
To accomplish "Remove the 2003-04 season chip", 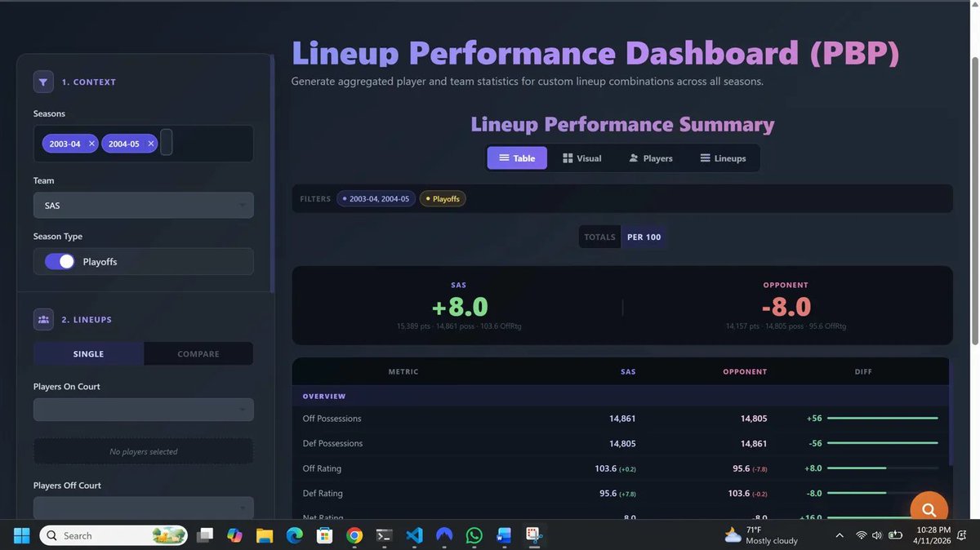I will point(91,144).
